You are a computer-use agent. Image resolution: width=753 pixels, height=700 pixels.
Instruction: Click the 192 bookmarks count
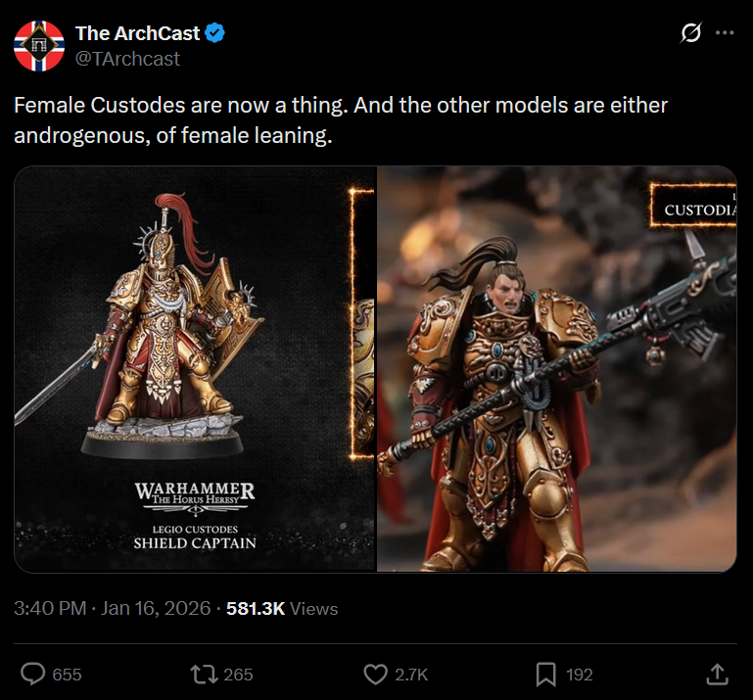pyautogui.click(x=579, y=675)
